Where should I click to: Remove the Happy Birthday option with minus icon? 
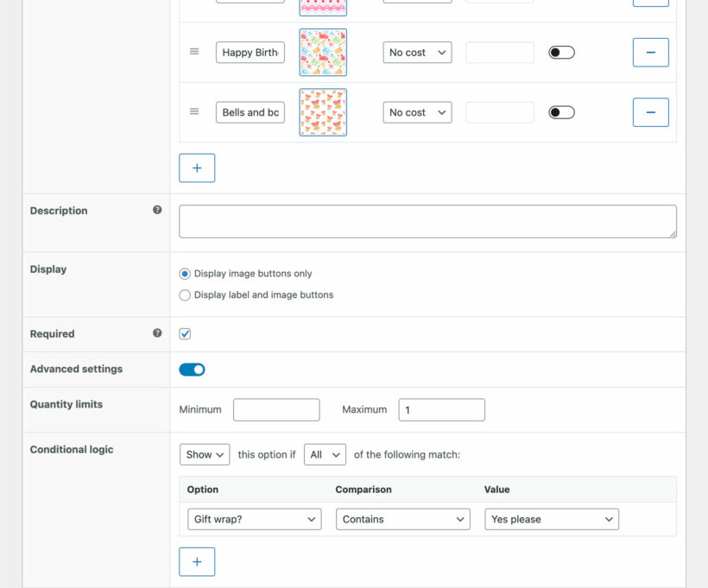650,52
